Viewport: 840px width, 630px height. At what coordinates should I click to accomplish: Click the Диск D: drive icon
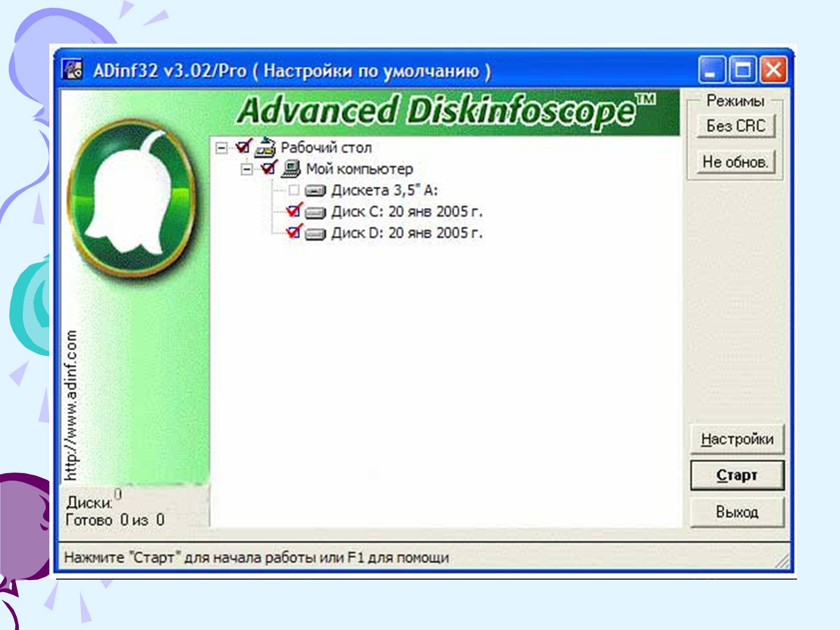[x=315, y=234]
